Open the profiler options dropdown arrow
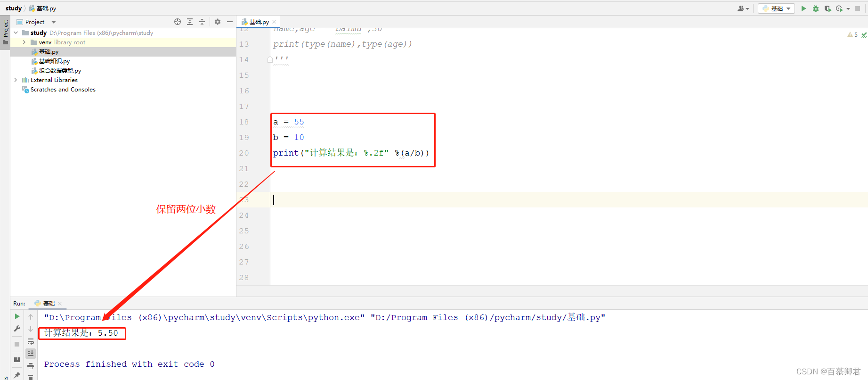 coord(848,8)
